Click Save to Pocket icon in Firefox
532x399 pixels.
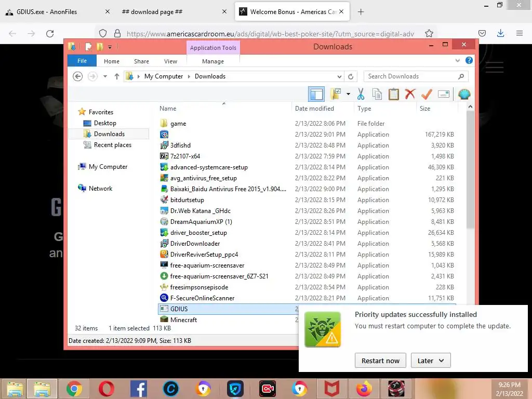point(482,33)
